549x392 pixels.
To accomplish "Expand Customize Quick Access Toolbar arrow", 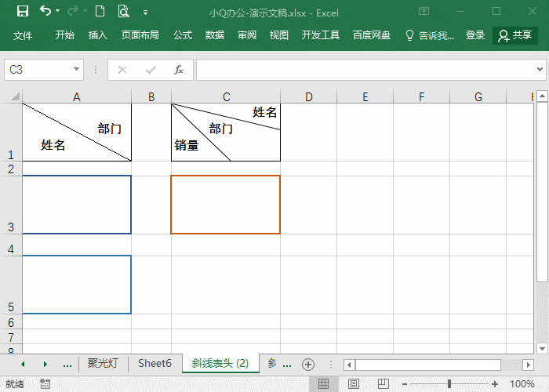I will coord(145,13).
